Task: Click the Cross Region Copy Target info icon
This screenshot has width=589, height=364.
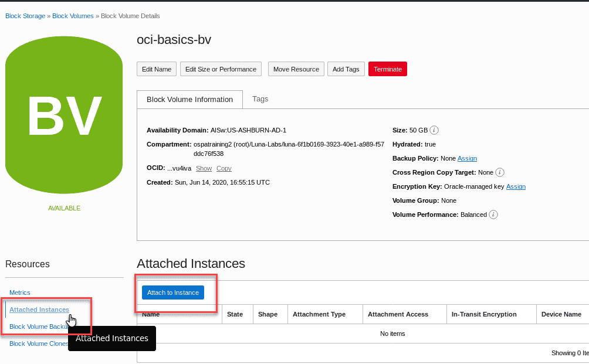Action: click(x=499, y=172)
